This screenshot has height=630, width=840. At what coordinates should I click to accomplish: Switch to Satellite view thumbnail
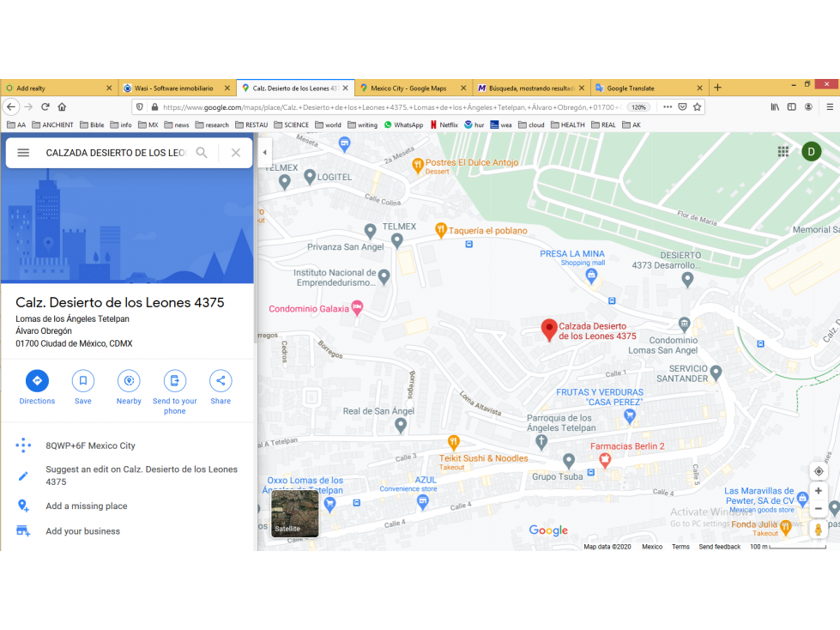(295, 514)
